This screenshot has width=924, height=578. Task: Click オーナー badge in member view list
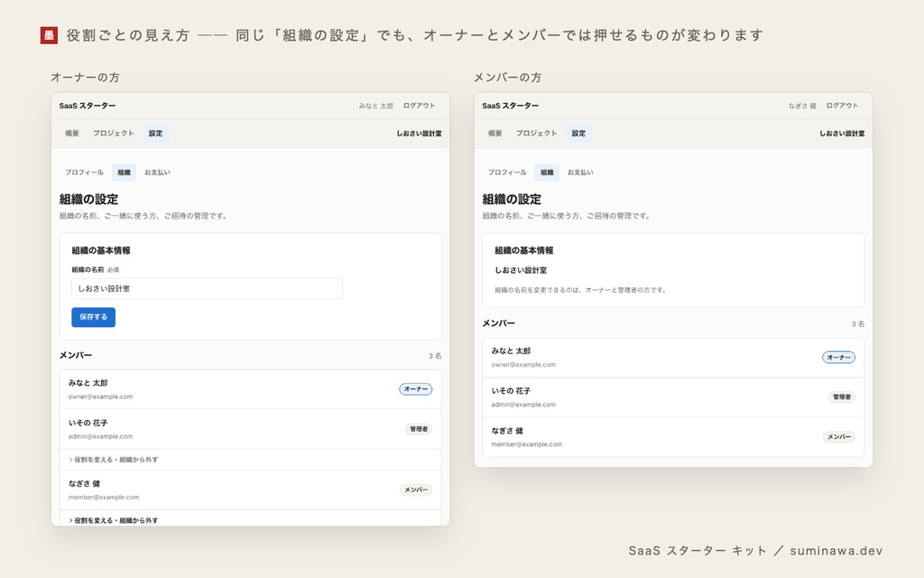tap(838, 358)
